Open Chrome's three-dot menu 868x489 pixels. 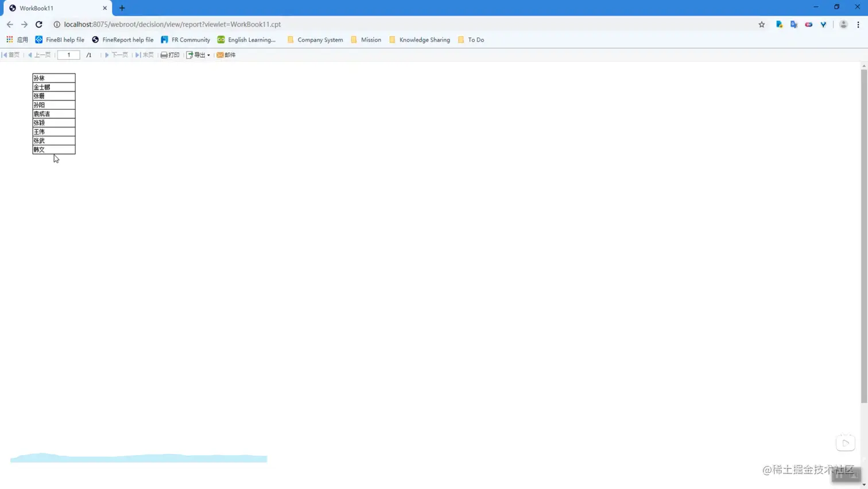pyautogui.click(x=858, y=24)
